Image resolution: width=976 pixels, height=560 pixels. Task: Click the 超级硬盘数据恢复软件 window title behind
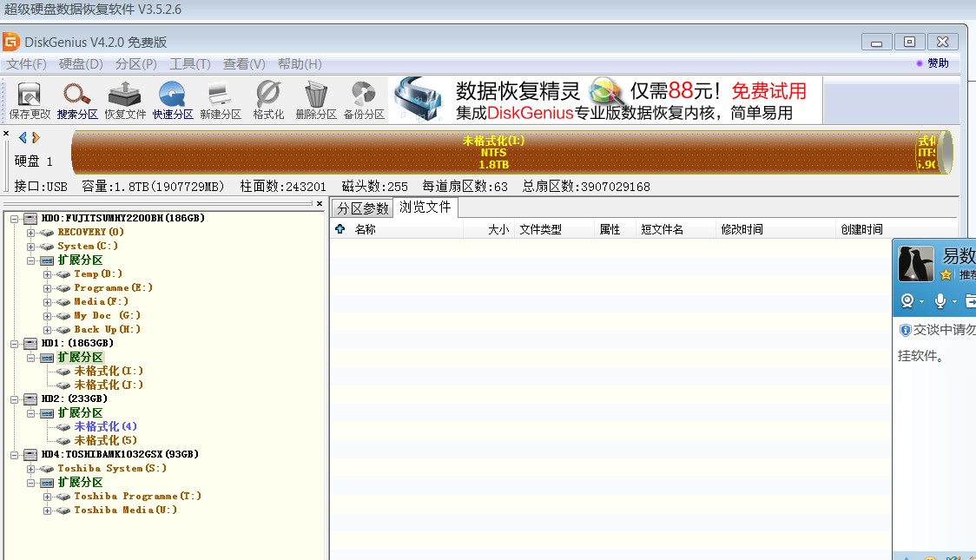(x=93, y=10)
